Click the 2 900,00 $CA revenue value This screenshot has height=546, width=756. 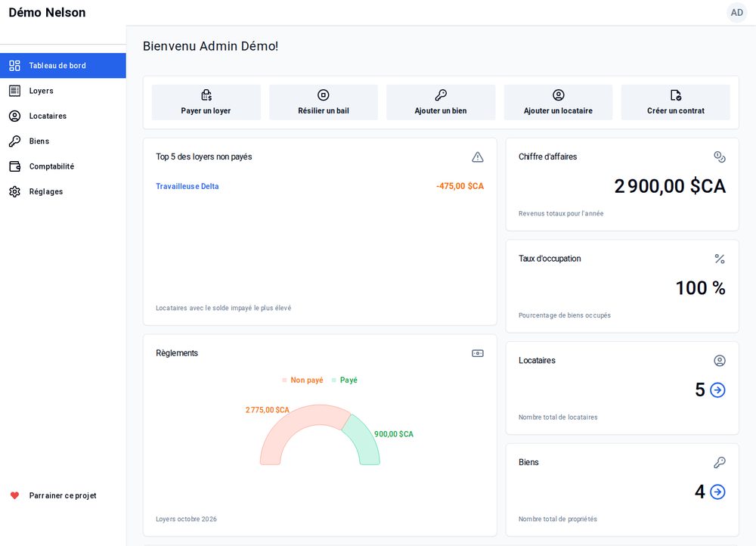tap(670, 186)
